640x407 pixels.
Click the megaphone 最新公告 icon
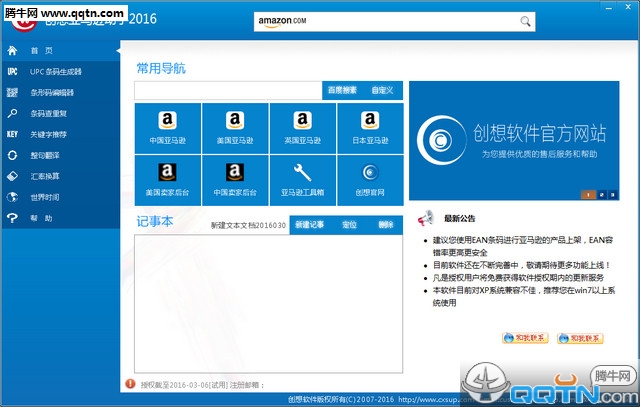pos(425,218)
